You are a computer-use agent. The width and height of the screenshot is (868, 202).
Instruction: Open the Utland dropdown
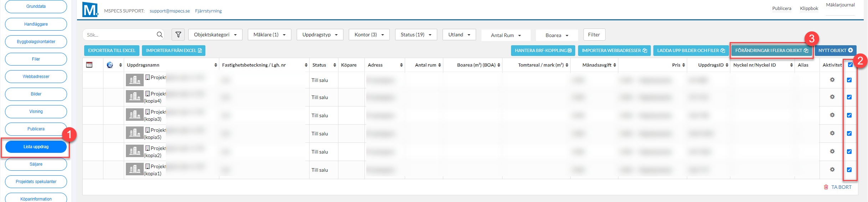[x=459, y=35]
